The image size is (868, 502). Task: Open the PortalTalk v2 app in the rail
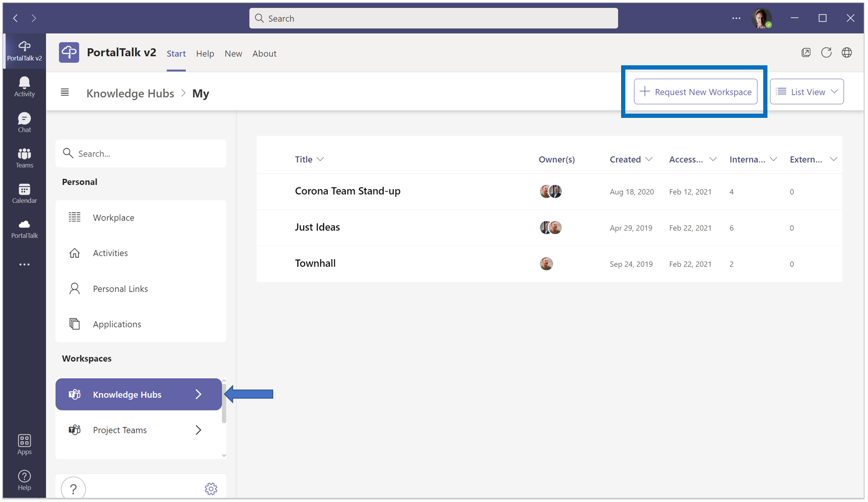pos(25,51)
